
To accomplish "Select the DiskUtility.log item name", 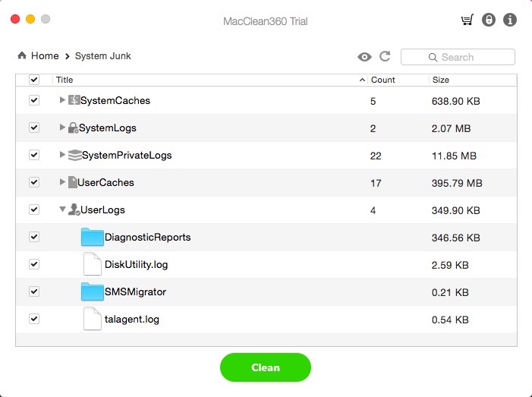I will [136, 265].
